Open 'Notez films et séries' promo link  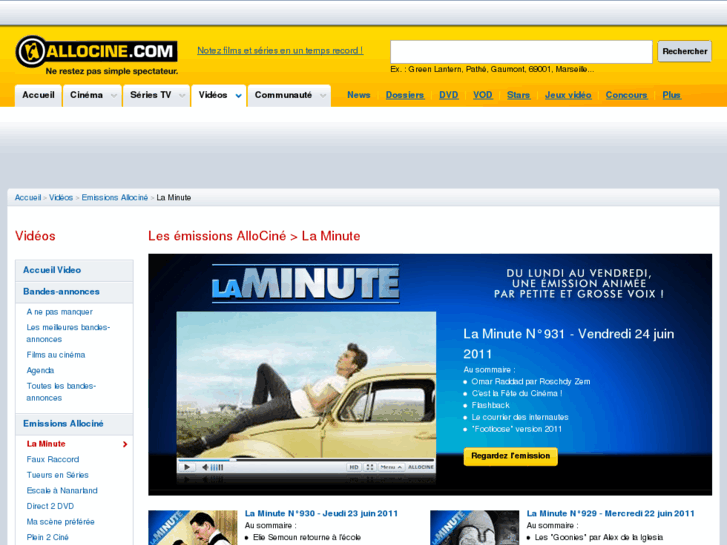pyautogui.click(x=280, y=51)
